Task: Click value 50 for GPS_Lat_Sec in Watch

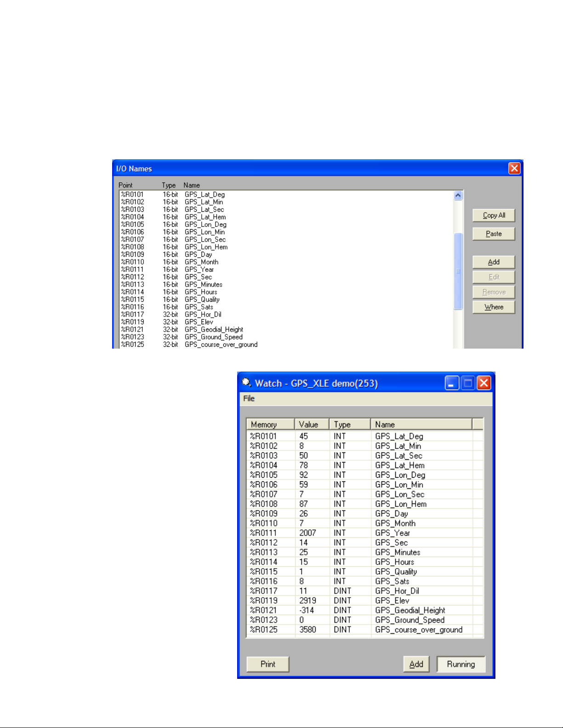Action: coord(304,456)
